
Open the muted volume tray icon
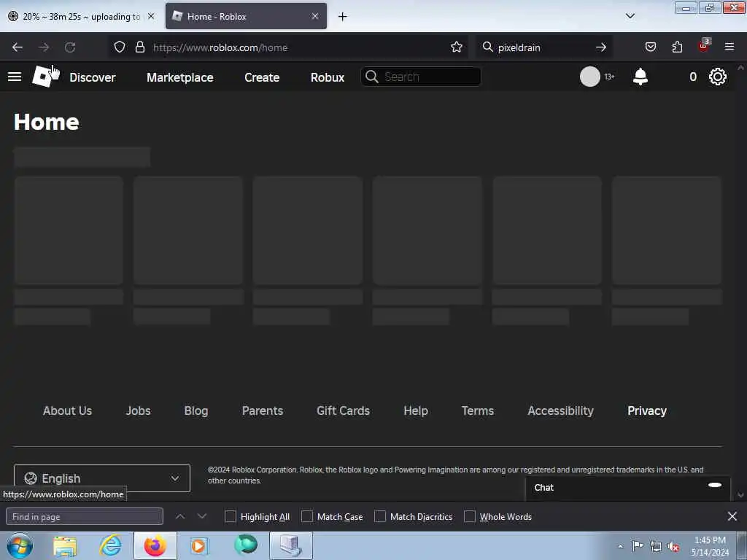coord(673,547)
